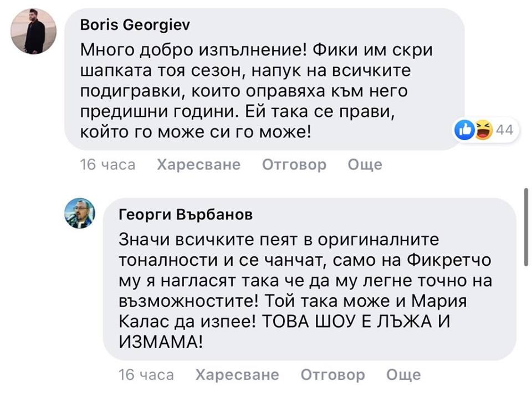Click the blue thumbs-up reaction icon
Image resolution: width=532 pixels, height=397 pixels.
click(x=464, y=130)
